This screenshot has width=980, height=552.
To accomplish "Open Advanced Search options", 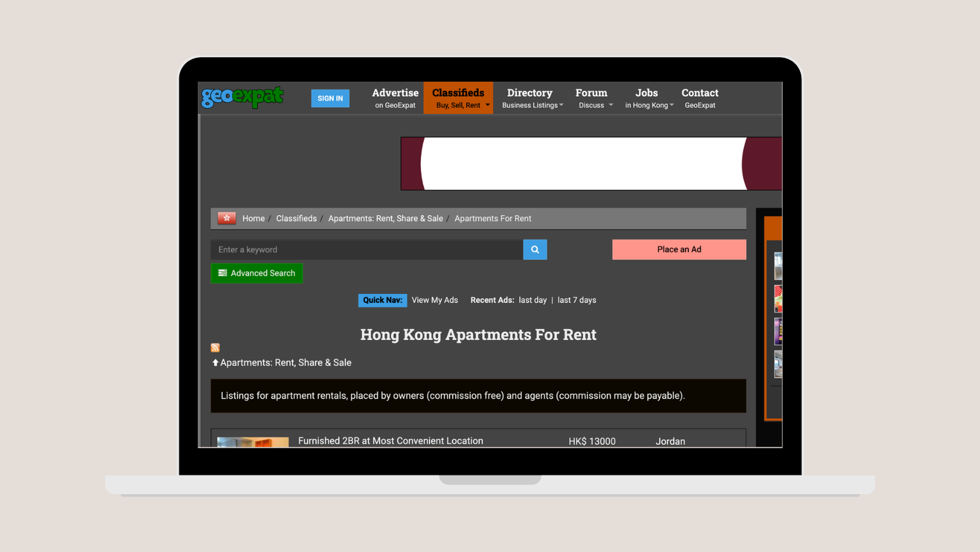I will click(257, 273).
